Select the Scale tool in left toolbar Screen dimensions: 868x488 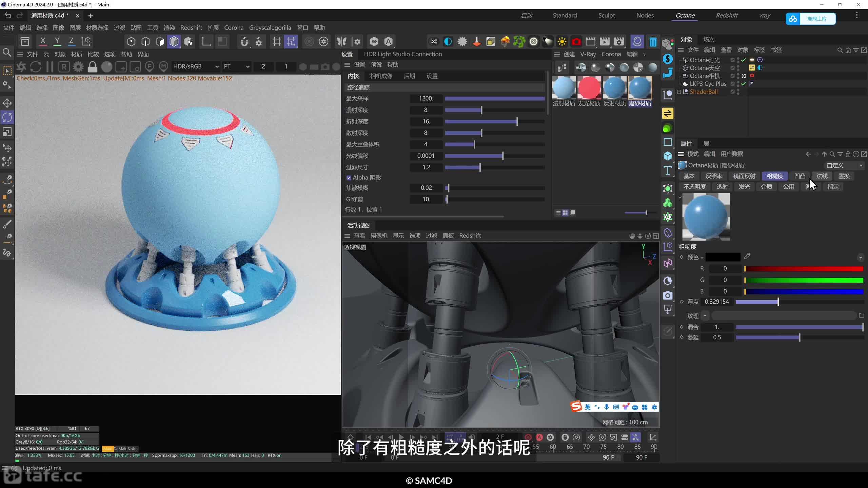click(7, 132)
